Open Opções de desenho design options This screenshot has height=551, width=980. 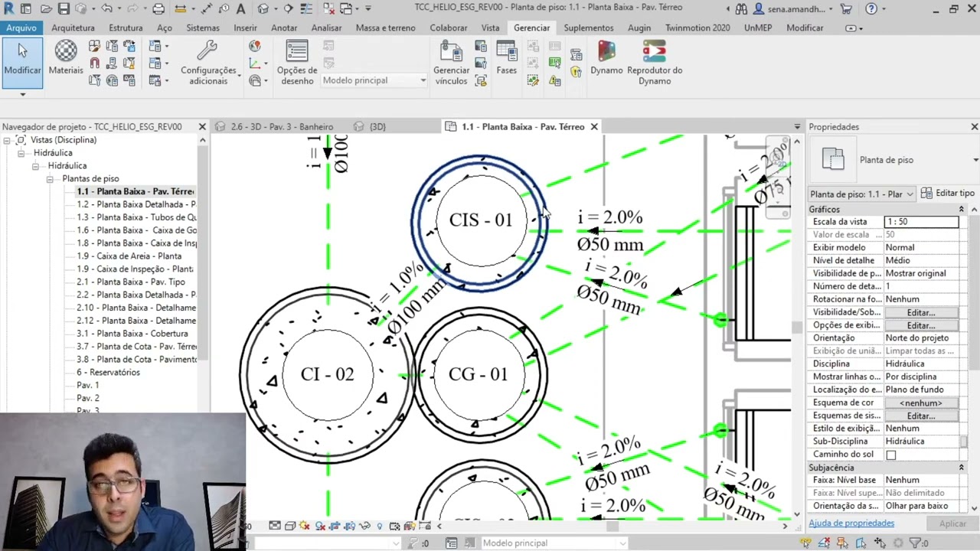click(297, 63)
